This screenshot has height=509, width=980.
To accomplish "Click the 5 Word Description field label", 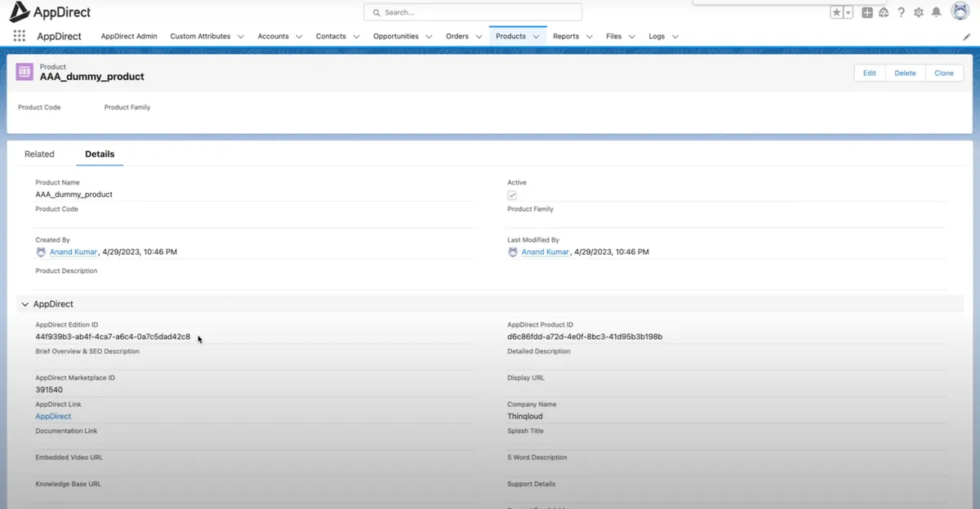I will pos(537,458).
